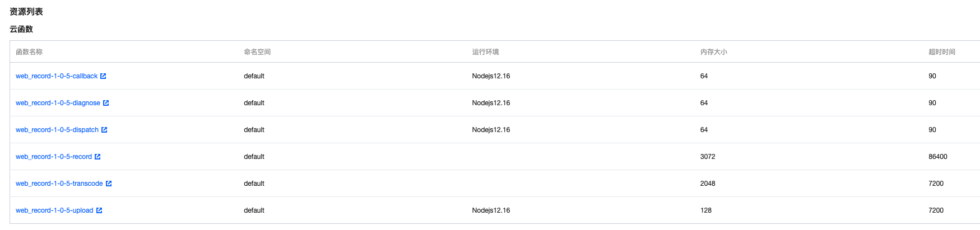This screenshot has width=980, height=230.
Task: Open the web_record-1-0-5-diagnose function link
Action: click(x=58, y=103)
